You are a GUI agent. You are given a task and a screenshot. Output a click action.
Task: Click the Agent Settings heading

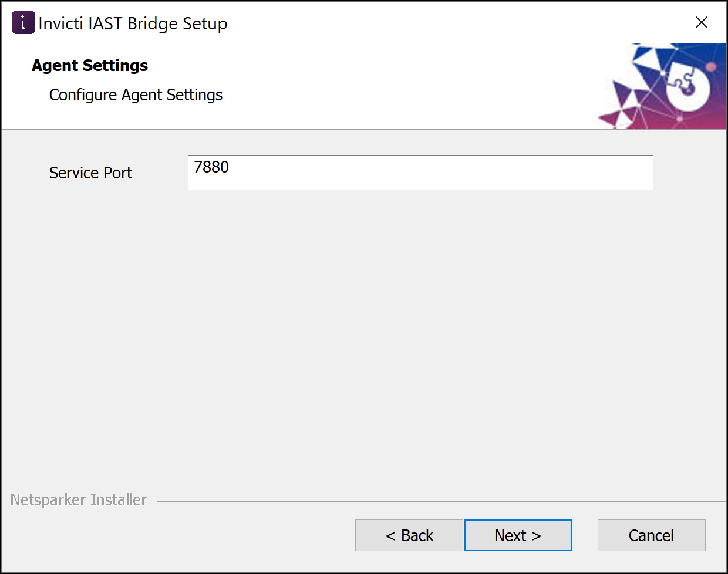click(x=89, y=65)
